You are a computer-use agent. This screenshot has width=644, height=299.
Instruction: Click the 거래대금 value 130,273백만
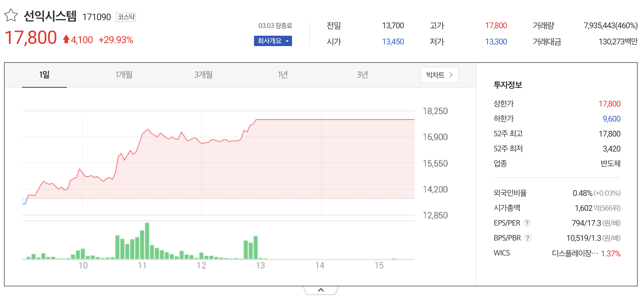(x=618, y=42)
